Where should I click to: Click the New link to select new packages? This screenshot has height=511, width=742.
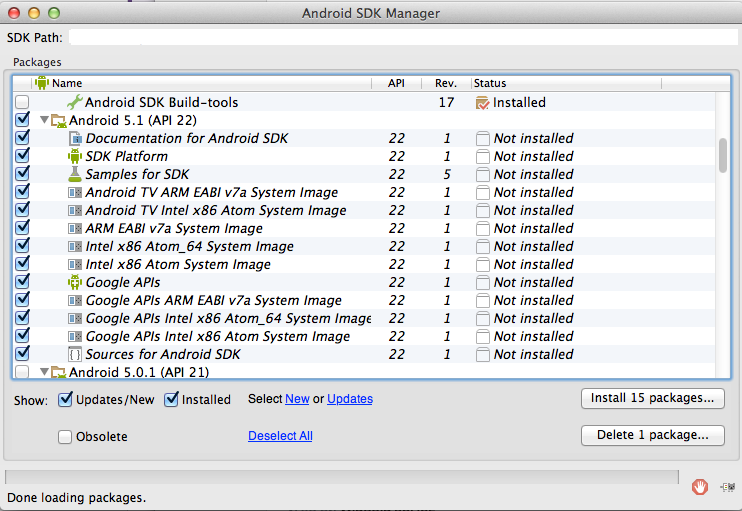tap(297, 399)
